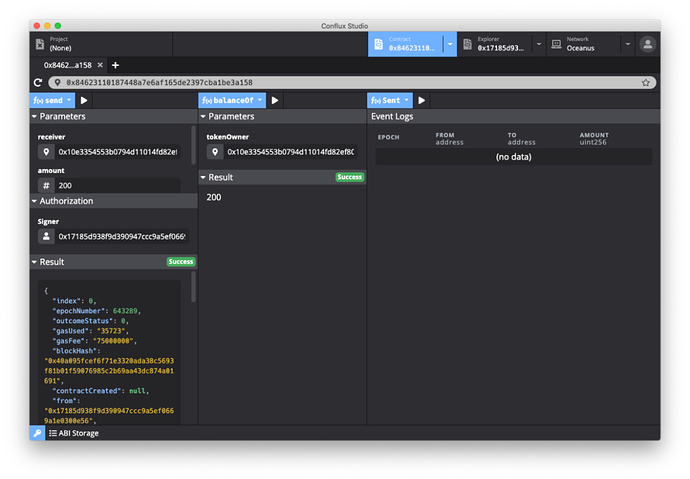
Task: Run the send function with play button
Action: click(x=84, y=100)
